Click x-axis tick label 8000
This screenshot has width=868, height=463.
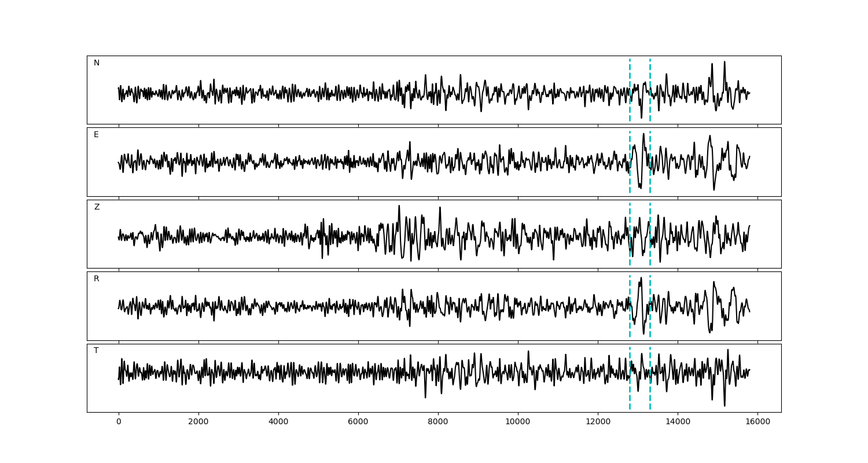coord(438,422)
